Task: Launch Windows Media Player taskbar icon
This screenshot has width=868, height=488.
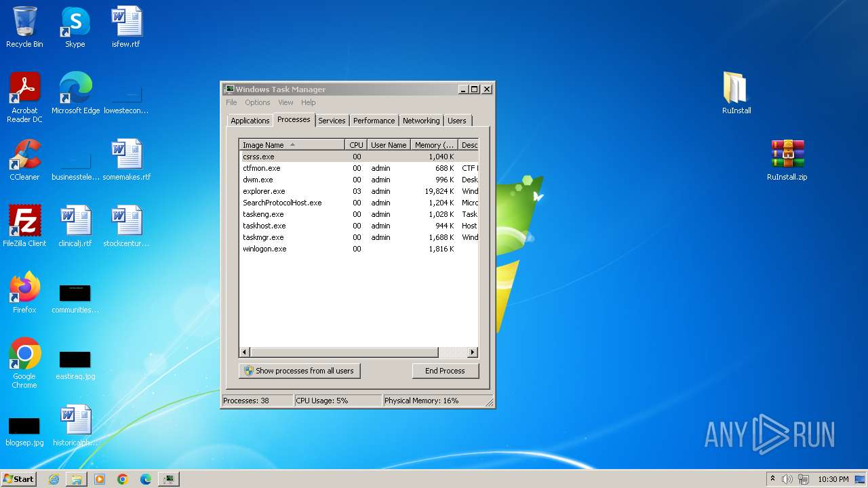Action: click(100, 479)
